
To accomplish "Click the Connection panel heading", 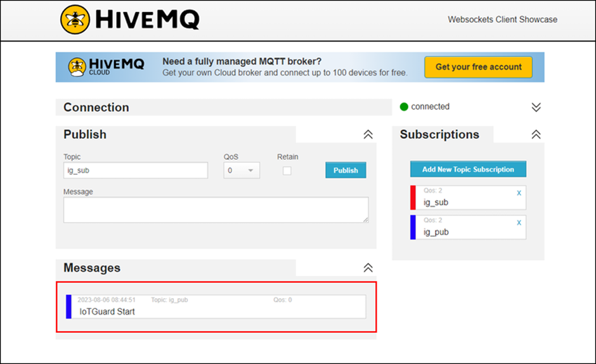I will 96,107.
